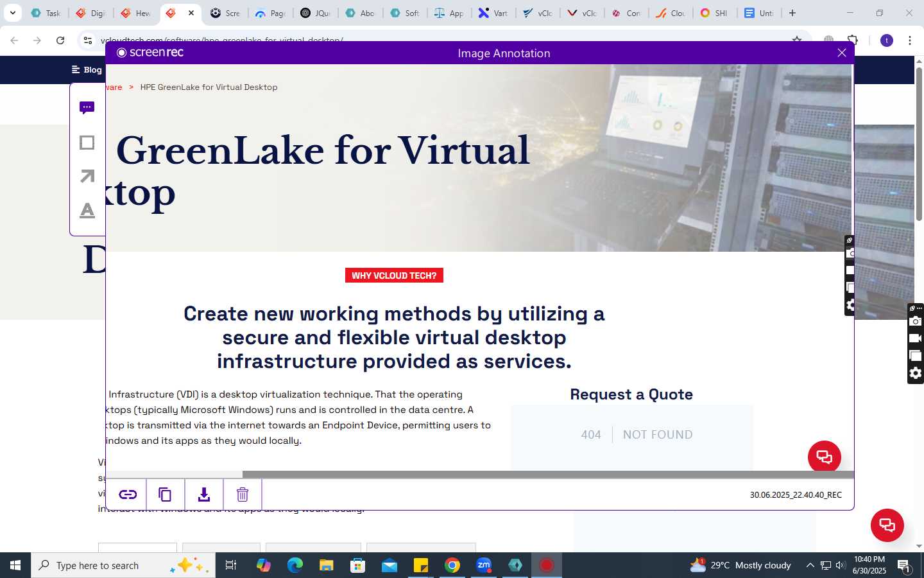Switch to the JQu tab
924x578 pixels.
click(315, 13)
